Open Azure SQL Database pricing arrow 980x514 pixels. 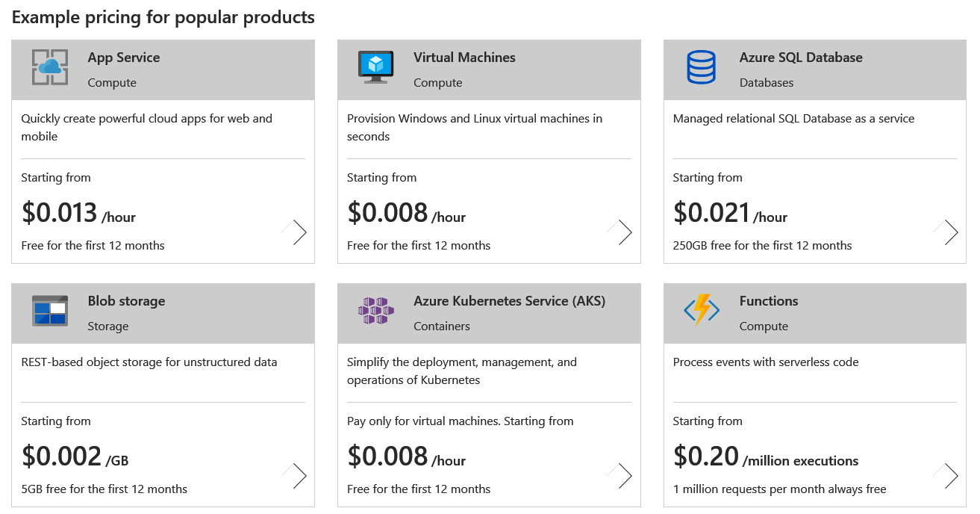click(x=946, y=232)
